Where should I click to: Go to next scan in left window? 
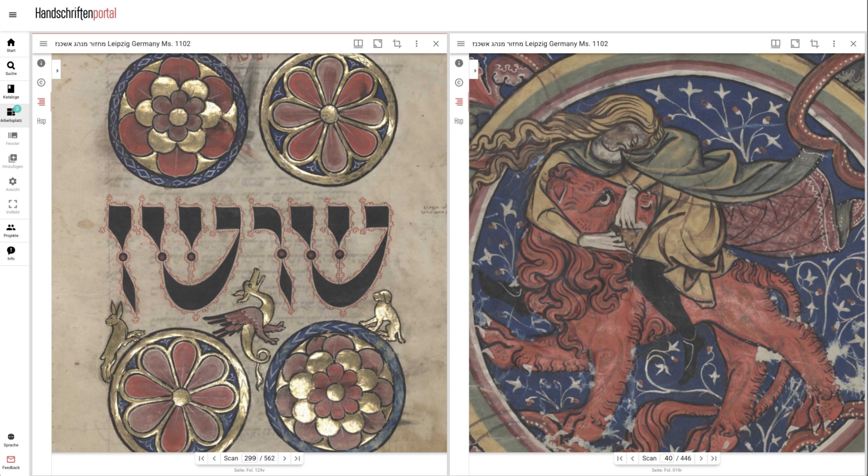(x=285, y=458)
